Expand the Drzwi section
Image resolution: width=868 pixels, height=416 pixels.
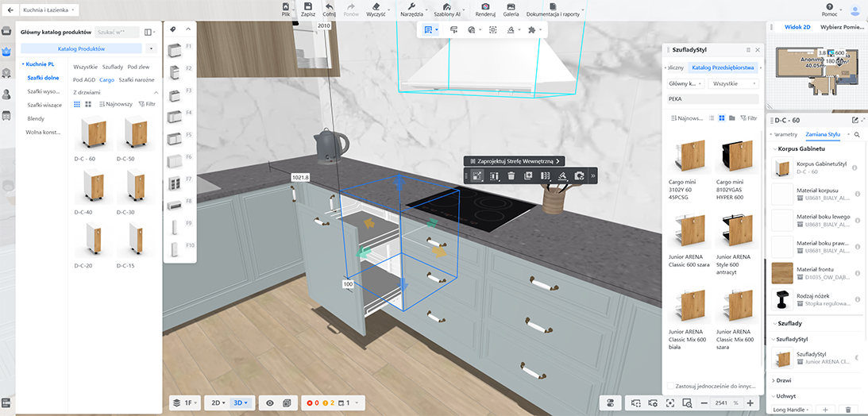786,380
